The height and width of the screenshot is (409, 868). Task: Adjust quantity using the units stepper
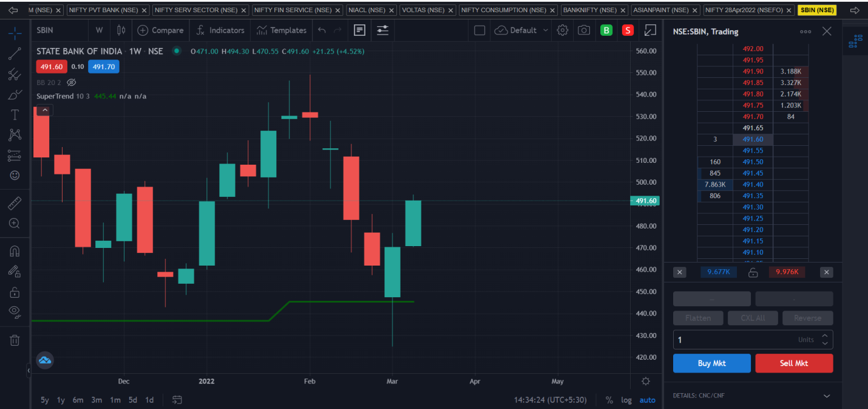pos(825,340)
